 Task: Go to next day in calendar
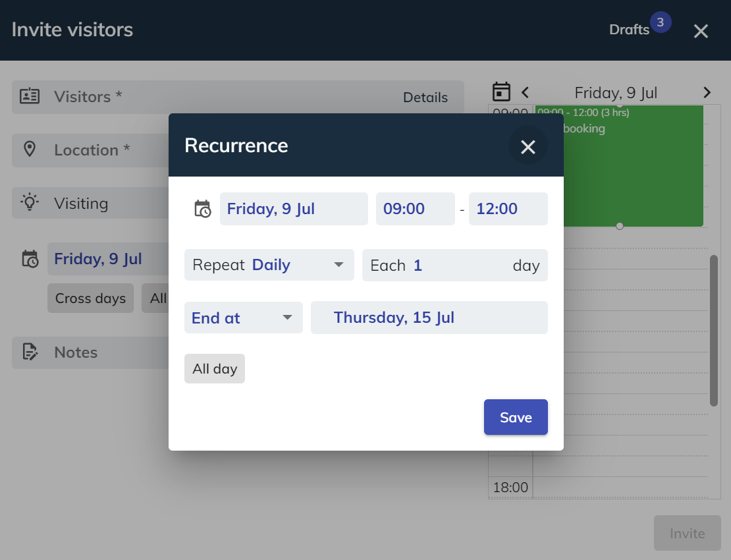[x=707, y=92]
